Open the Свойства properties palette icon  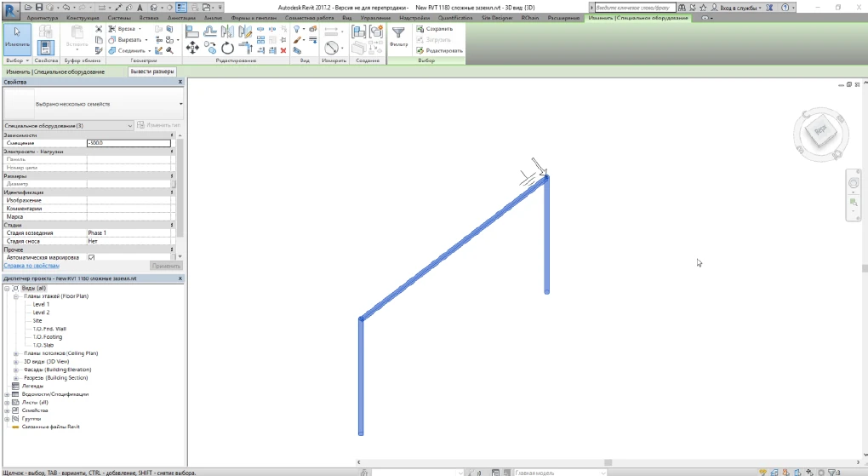click(x=46, y=48)
